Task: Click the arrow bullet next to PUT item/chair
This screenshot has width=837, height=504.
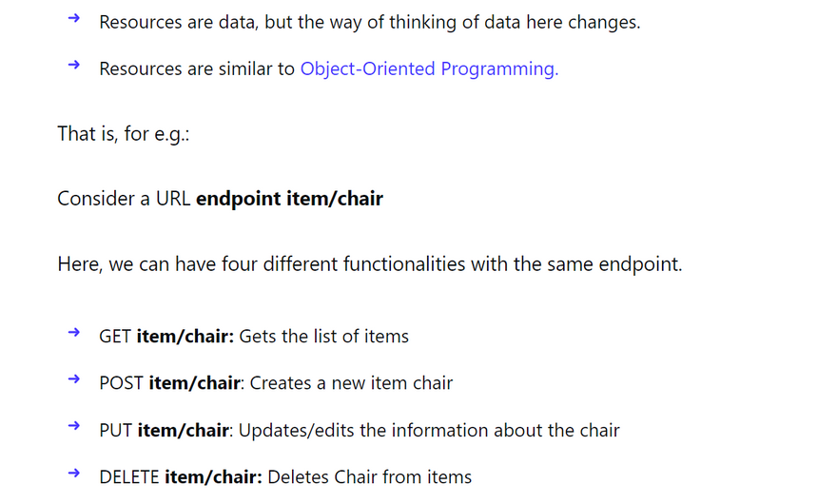Action: [x=74, y=427]
